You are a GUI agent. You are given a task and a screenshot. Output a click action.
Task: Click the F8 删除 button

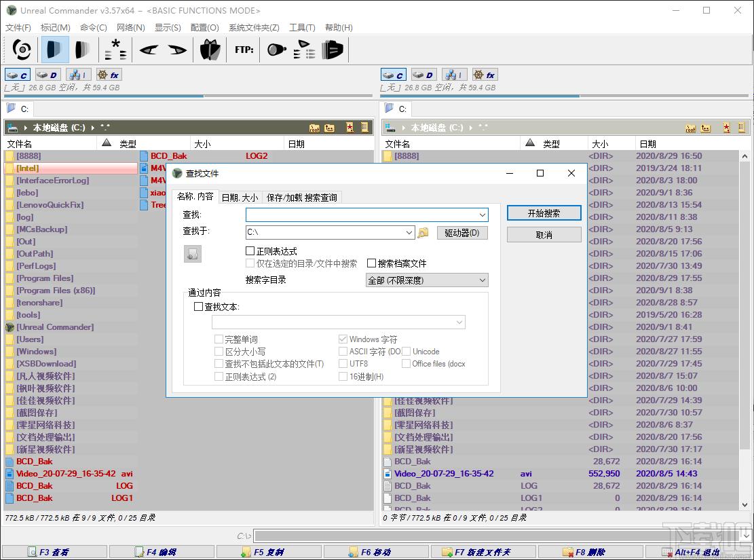pos(590,553)
